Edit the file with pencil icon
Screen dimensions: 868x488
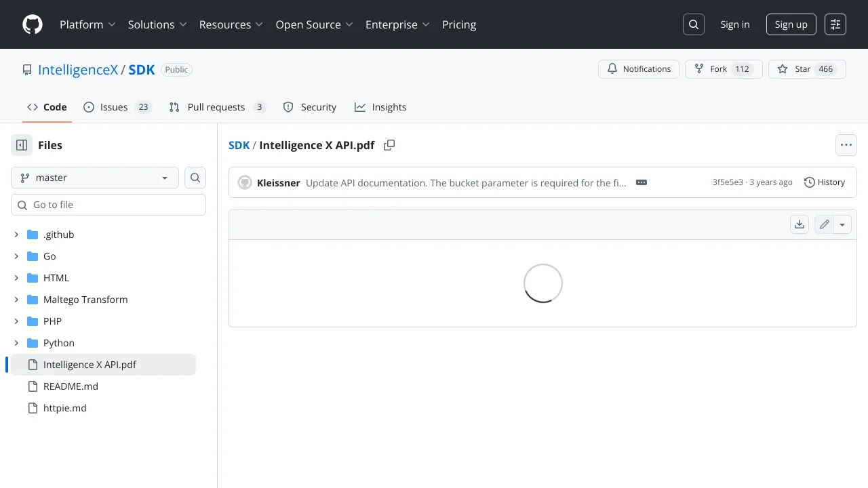(824, 224)
